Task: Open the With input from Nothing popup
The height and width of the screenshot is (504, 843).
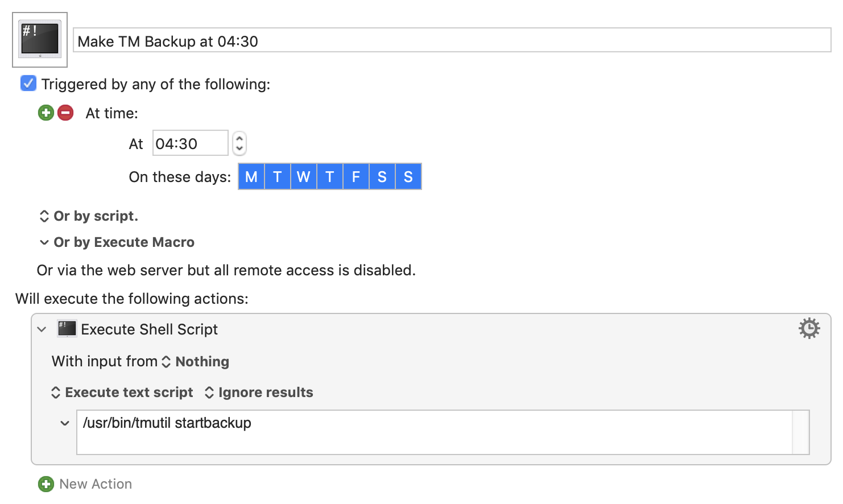Action: [196, 362]
